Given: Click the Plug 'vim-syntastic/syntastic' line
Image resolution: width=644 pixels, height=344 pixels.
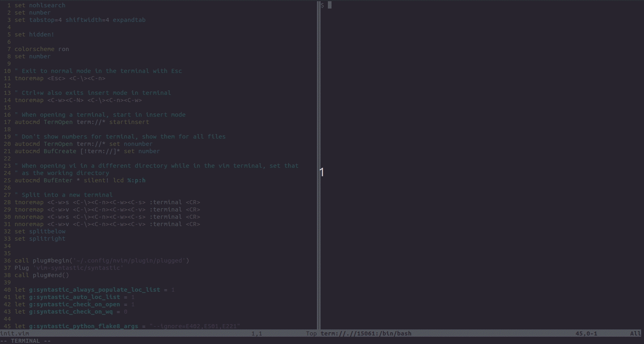Looking at the screenshot, I should pyautogui.click(x=69, y=268).
